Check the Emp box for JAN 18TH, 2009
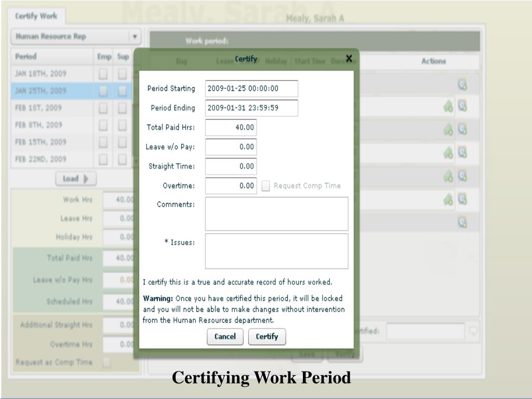The height and width of the screenshot is (399, 532). (103, 74)
